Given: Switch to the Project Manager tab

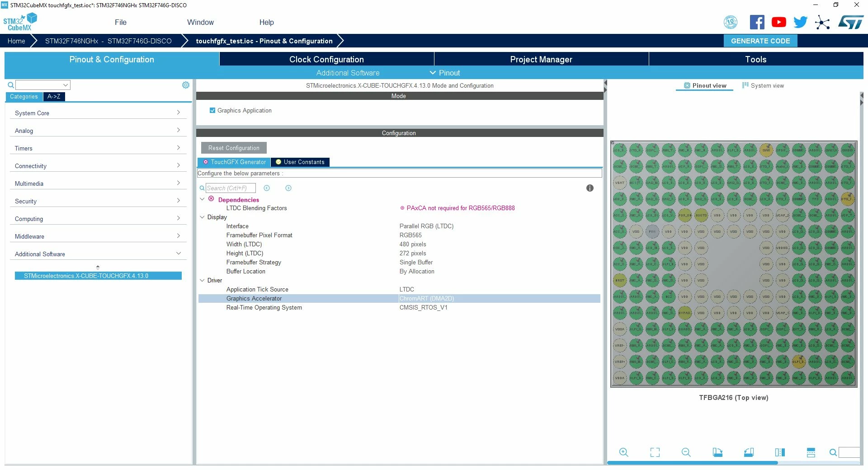Looking at the screenshot, I should [541, 59].
